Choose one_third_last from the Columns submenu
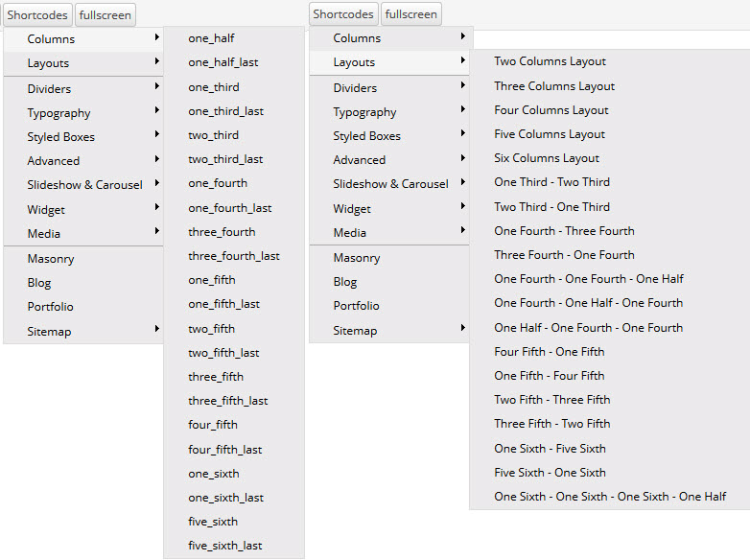Image resolution: width=750 pixels, height=560 pixels. click(x=225, y=111)
